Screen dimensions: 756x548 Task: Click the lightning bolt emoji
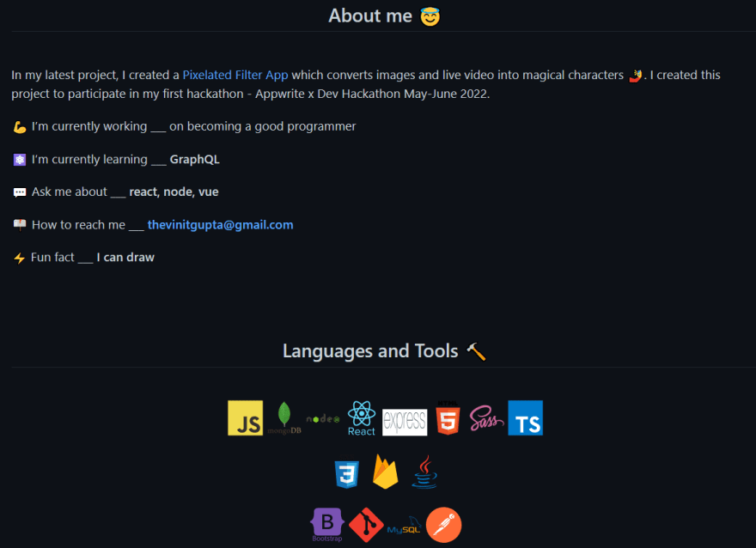[x=19, y=258]
